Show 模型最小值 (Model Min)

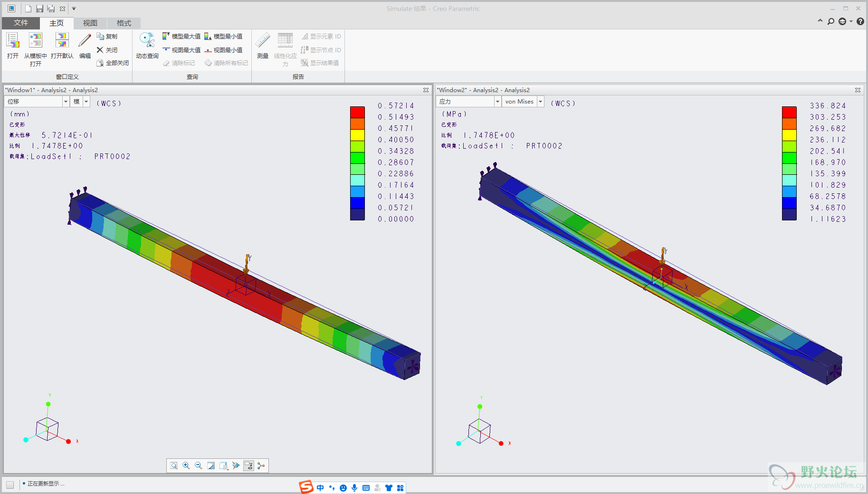click(223, 36)
